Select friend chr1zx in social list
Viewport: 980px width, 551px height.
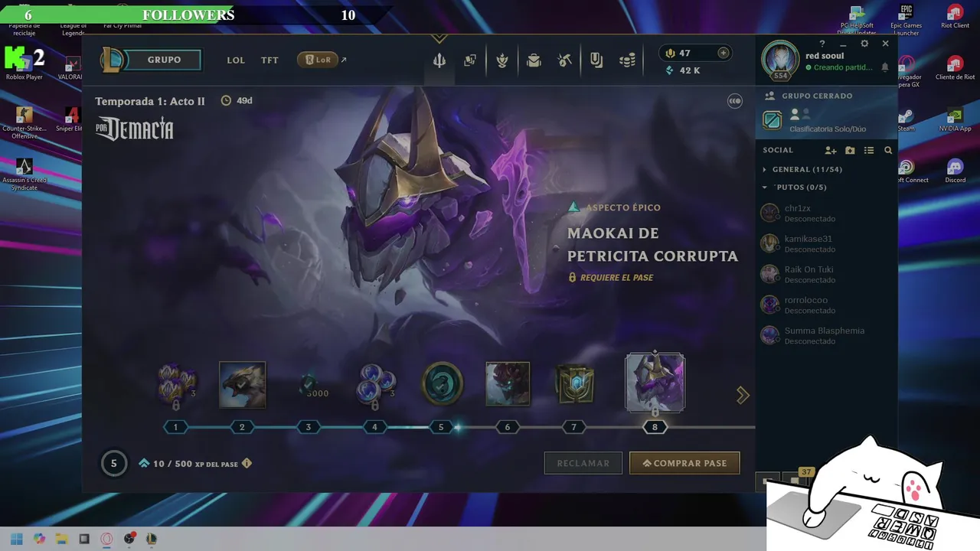click(x=825, y=213)
